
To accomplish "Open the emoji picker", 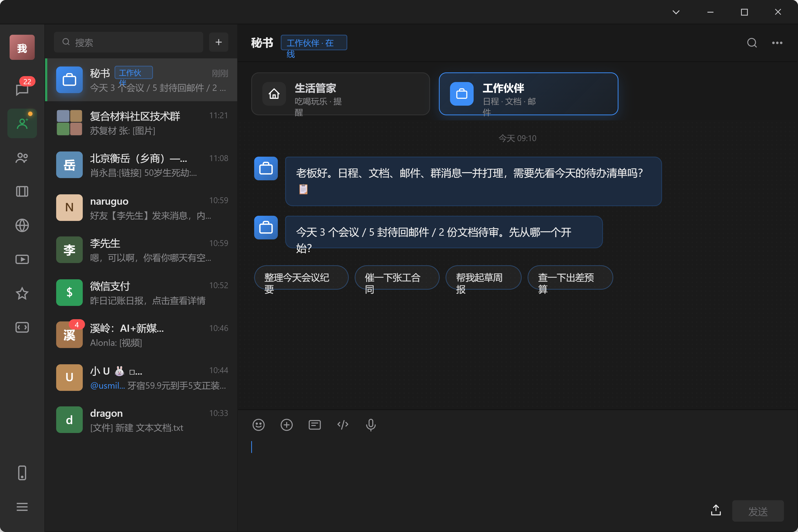I will pyautogui.click(x=259, y=424).
